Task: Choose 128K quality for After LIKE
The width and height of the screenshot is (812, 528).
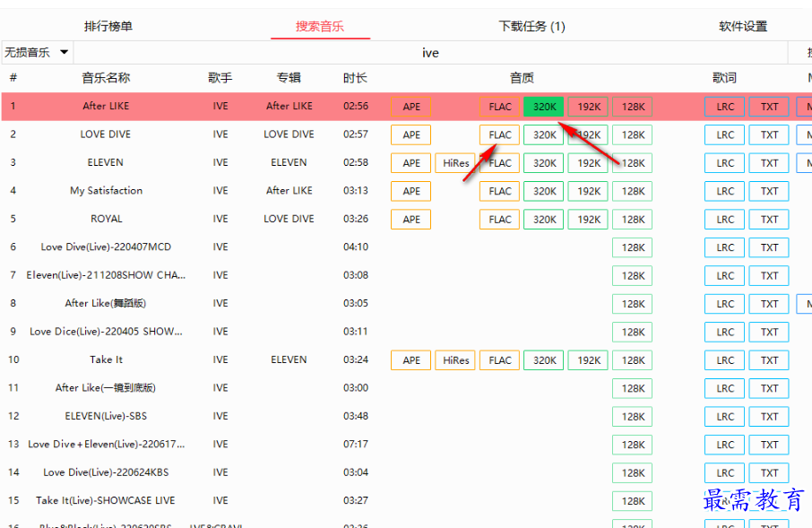Action: tap(633, 107)
